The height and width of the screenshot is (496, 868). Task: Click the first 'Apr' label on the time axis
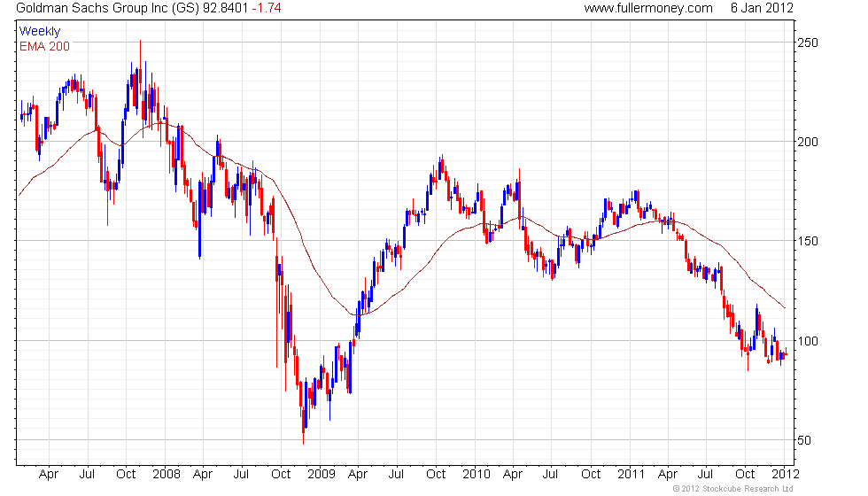click(x=48, y=475)
